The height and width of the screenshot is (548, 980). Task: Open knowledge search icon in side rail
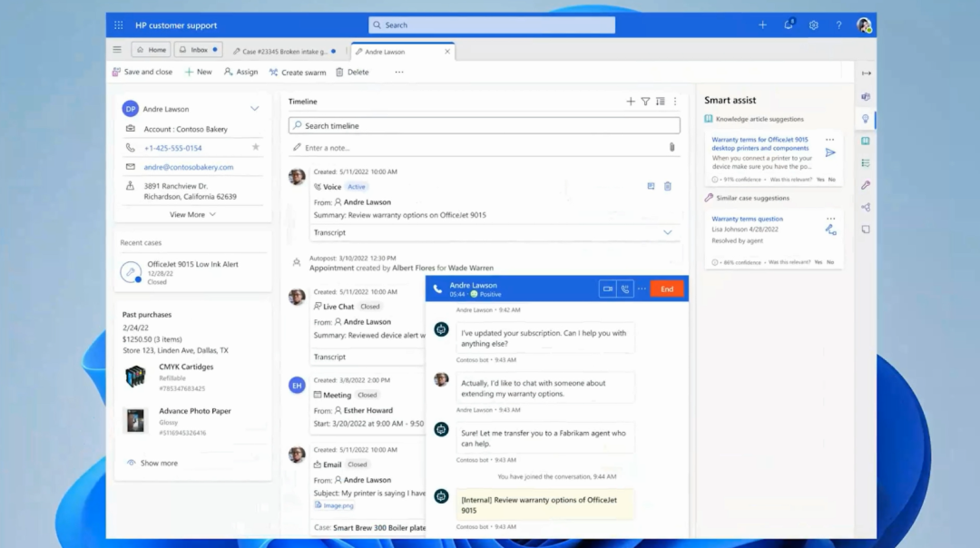[866, 142]
